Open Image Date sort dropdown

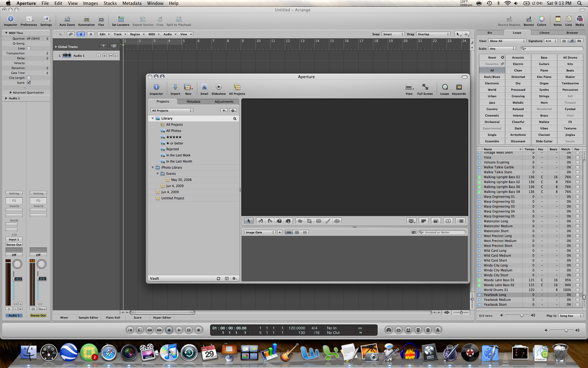[260, 232]
